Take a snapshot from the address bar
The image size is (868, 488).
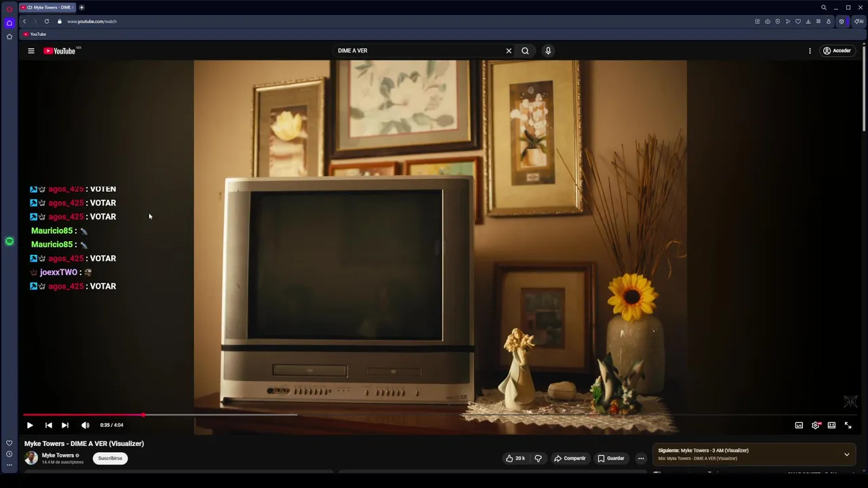point(768,22)
